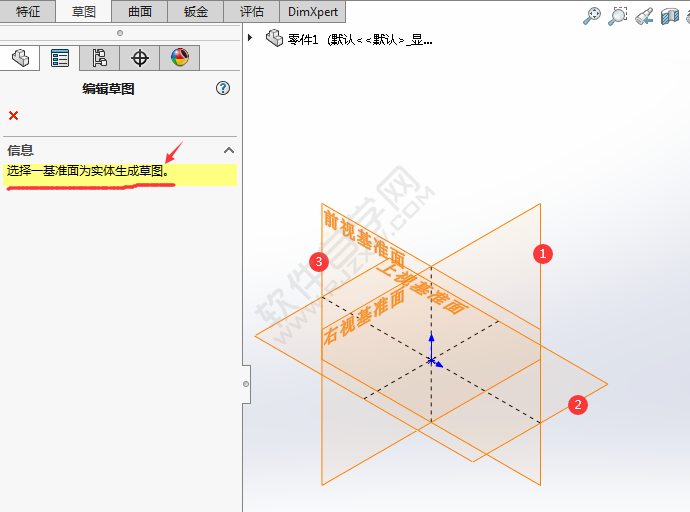Switch to the 特征 tab
Viewport: 690px width, 512px height.
[28, 11]
